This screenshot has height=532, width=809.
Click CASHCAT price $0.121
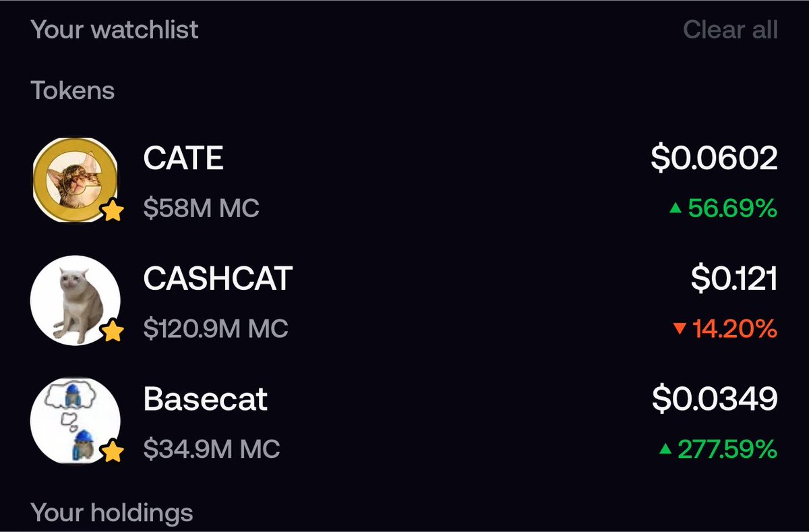pyautogui.click(x=734, y=279)
